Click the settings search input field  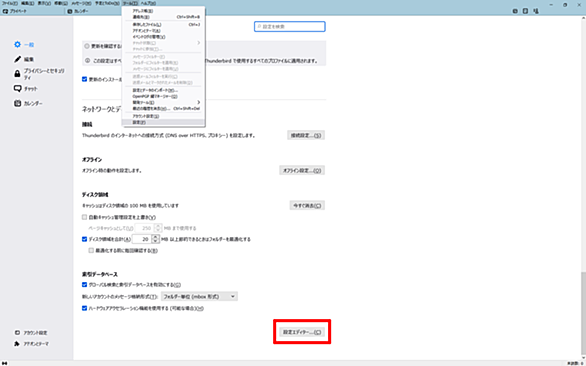click(290, 27)
